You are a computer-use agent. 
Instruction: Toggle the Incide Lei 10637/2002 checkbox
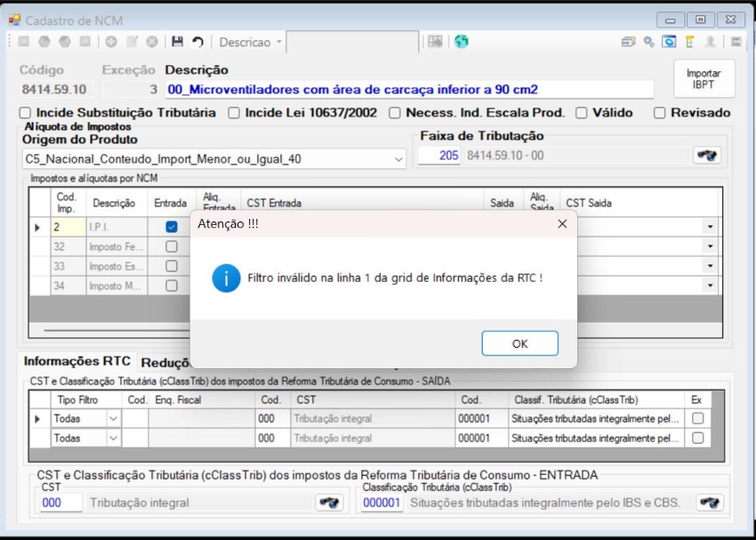234,113
